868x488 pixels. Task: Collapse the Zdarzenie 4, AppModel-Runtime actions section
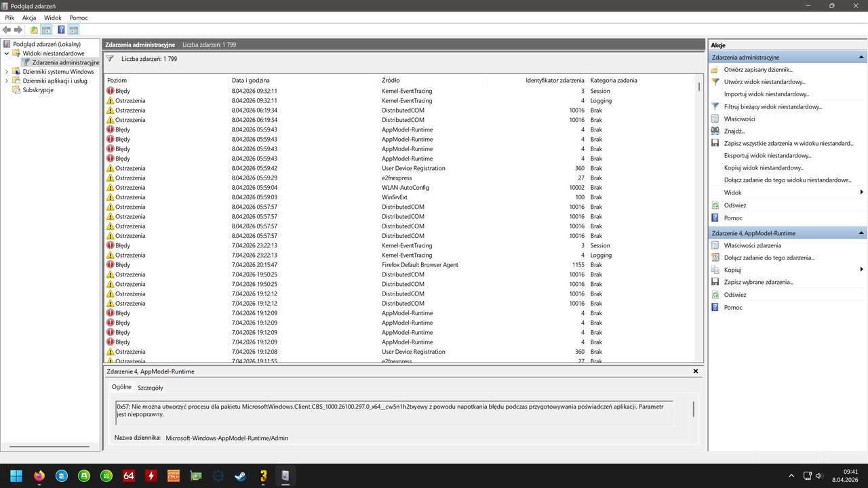tap(861, 233)
